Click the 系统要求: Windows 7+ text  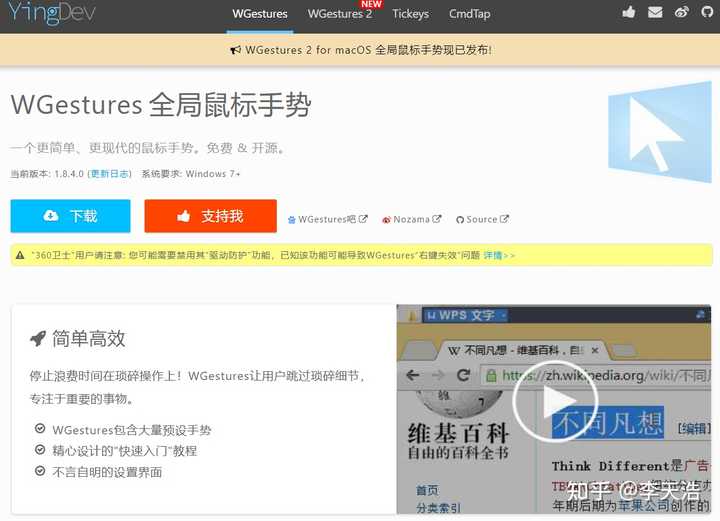pos(191,174)
